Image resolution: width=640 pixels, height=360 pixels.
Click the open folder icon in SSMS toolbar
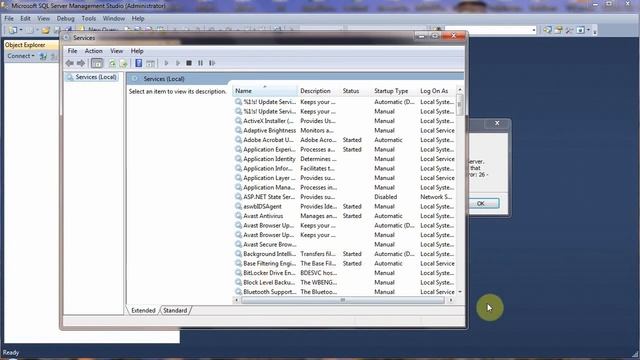[x=45, y=30]
